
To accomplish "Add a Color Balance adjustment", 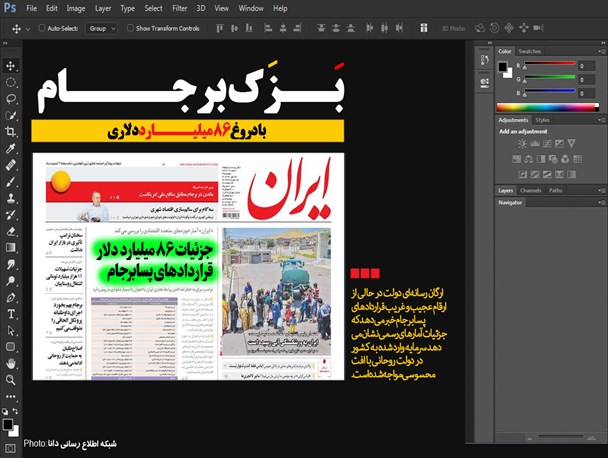I will (529, 159).
